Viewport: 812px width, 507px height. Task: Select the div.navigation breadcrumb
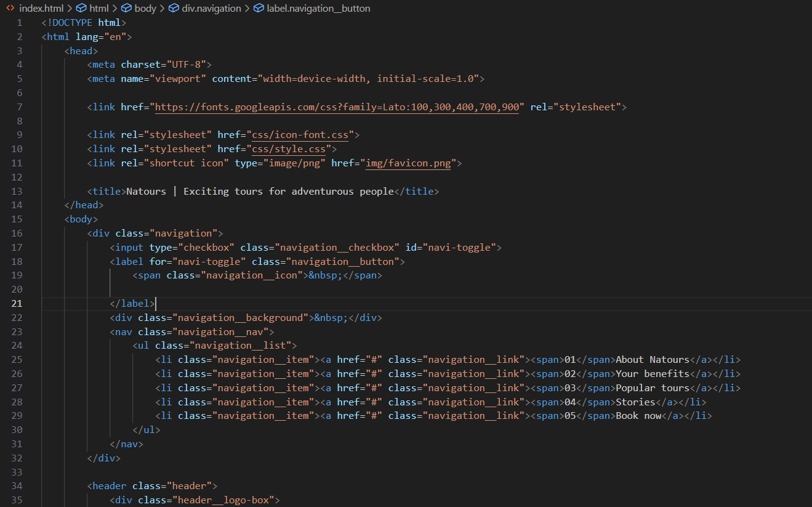212,9
